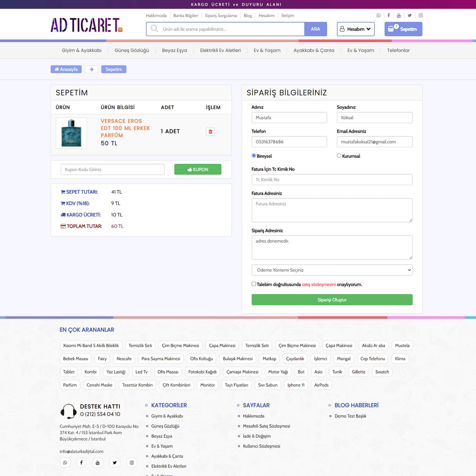Open the footer WhatsApp icon

[x=65, y=463]
